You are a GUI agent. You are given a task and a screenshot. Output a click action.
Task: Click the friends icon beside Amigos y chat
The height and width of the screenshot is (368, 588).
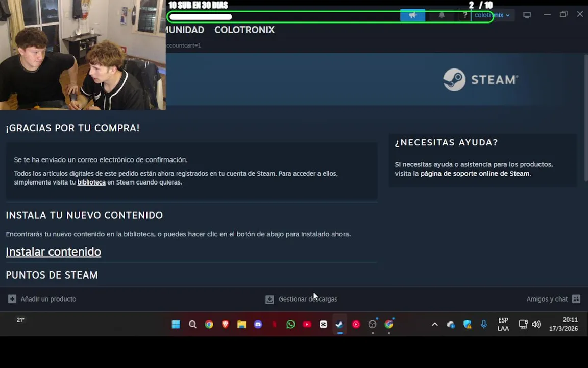(x=576, y=299)
